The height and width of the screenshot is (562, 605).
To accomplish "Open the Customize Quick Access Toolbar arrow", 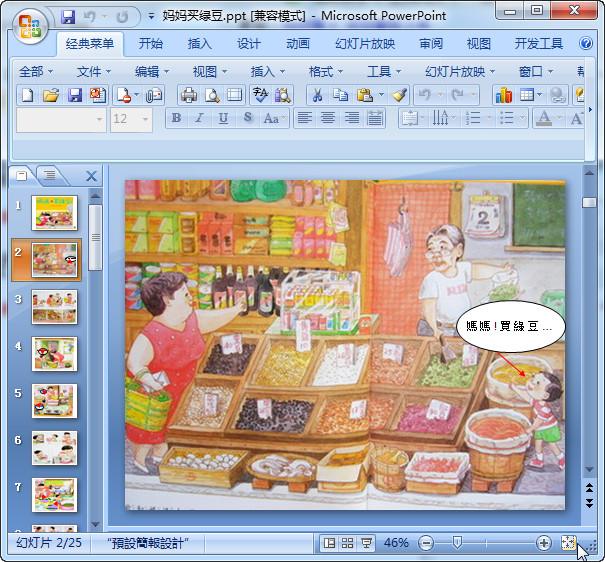I will tap(151, 17).
